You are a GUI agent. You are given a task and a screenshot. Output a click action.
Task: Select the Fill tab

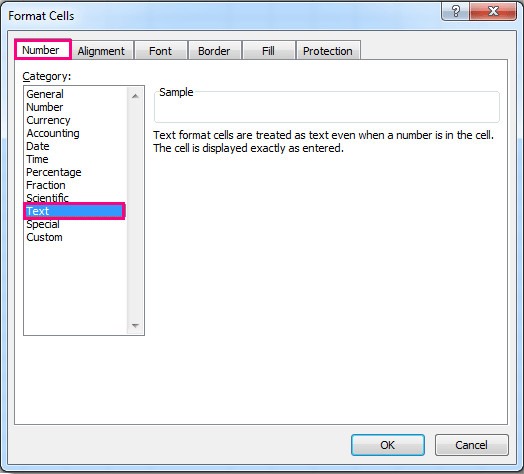click(268, 51)
